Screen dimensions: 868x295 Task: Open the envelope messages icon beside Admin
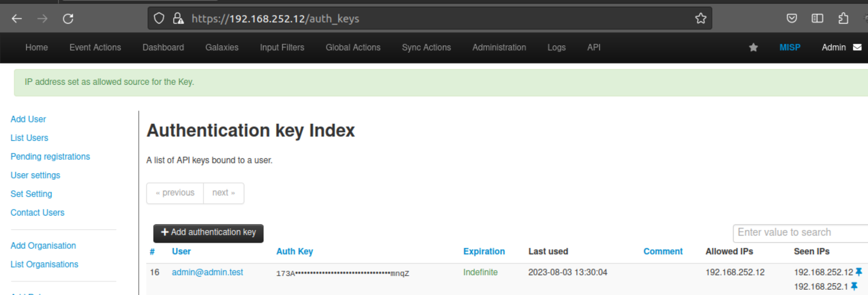pyautogui.click(x=857, y=48)
